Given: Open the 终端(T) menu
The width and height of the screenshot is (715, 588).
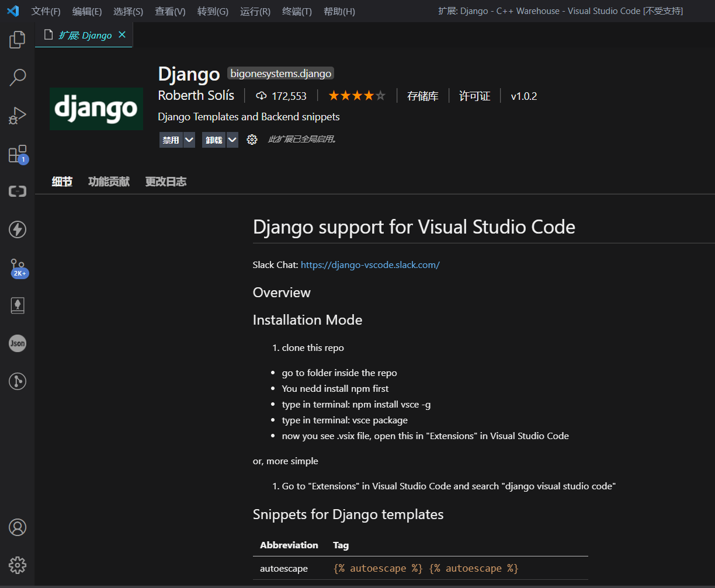Looking at the screenshot, I should click(x=297, y=11).
